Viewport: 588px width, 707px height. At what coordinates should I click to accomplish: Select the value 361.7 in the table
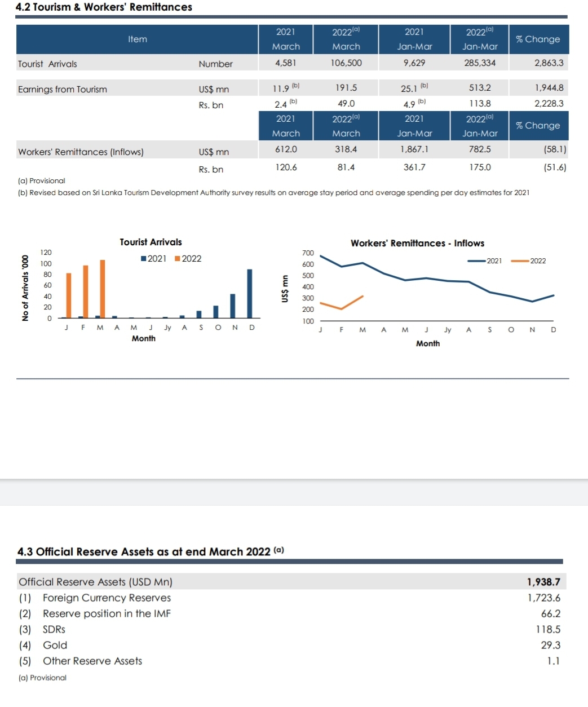point(414,167)
